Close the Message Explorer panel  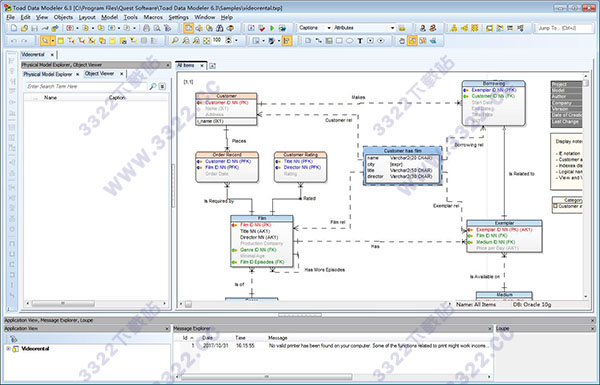point(490,329)
